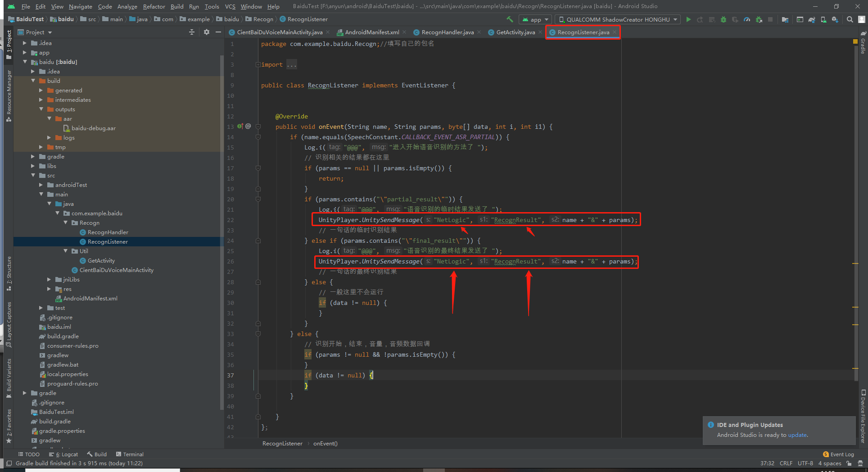Screen dimensions: 868x472
Task: Expand the logs folder
Action: 50,137
